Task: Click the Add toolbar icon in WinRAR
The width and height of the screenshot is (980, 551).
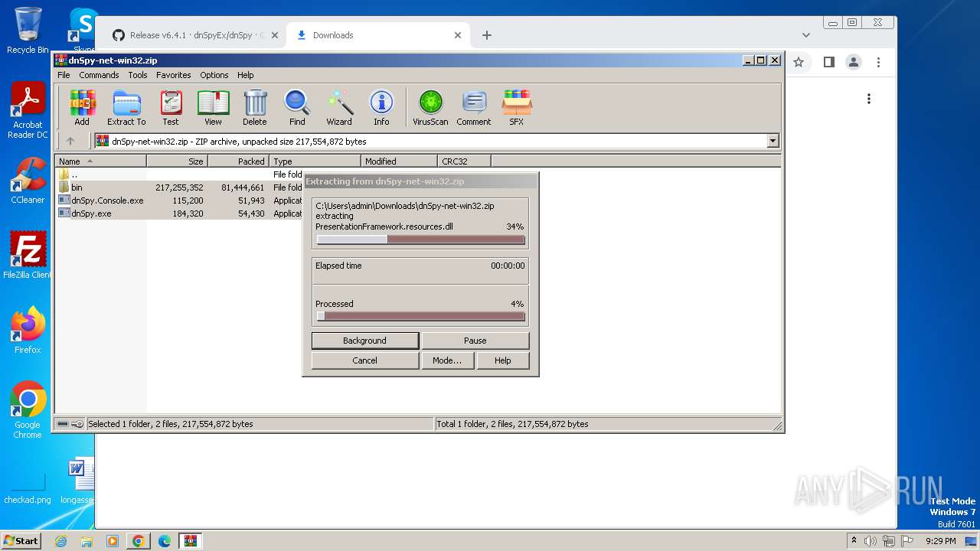Action: [82, 107]
